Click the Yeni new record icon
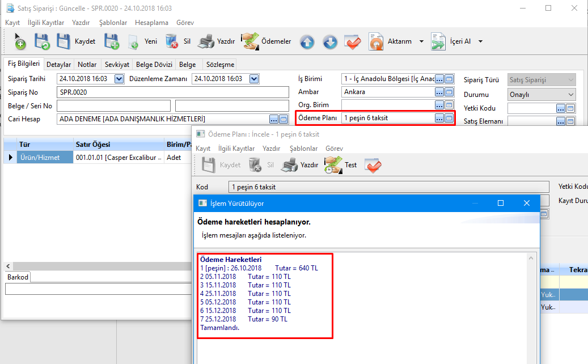This screenshot has height=364, width=588. point(133,42)
